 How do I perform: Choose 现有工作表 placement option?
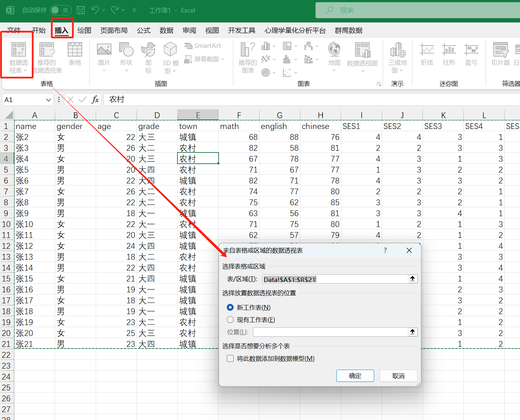coord(230,320)
